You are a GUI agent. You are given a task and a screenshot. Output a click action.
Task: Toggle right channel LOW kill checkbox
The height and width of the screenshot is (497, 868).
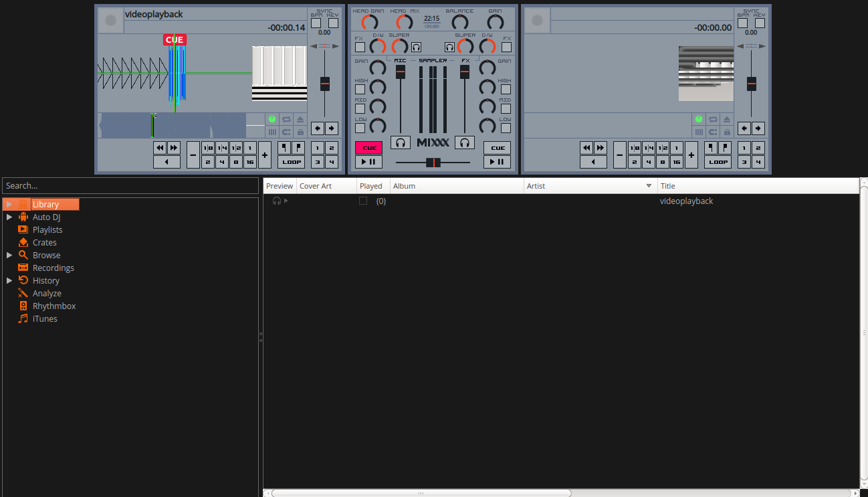click(x=506, y=128)
